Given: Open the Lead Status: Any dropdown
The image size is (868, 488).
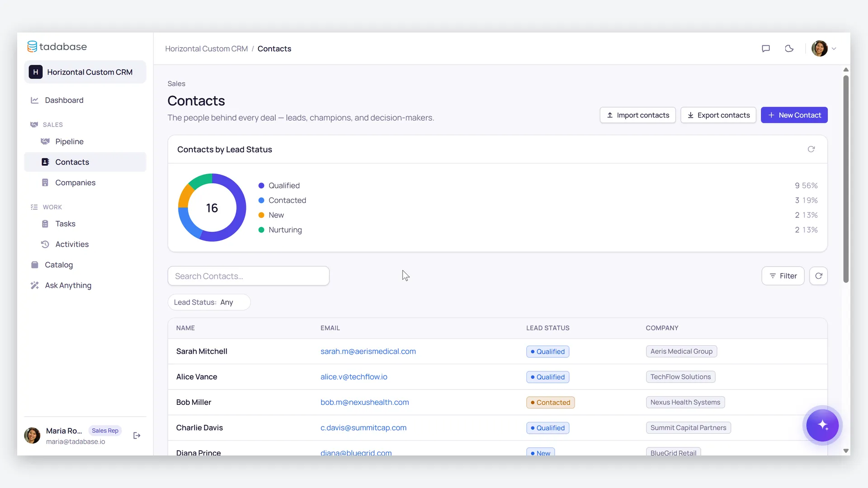Looking at the screenshot, I should (x=209, y=302).
